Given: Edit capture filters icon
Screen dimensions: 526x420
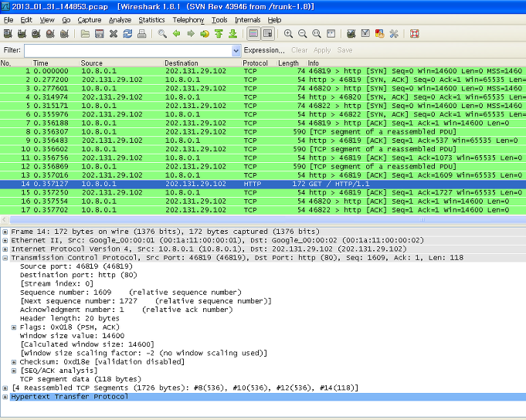Looking at the screenshot, I should coord(351,33).
